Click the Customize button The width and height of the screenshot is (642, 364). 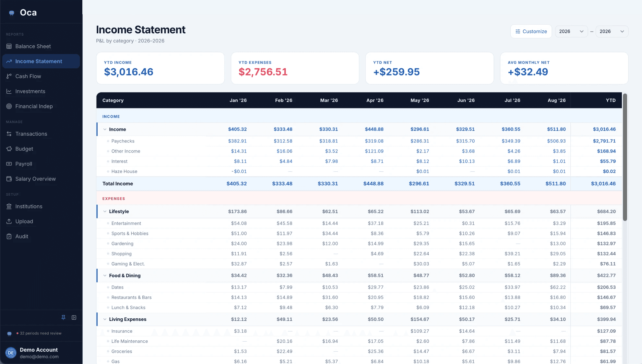click(531, 31)
